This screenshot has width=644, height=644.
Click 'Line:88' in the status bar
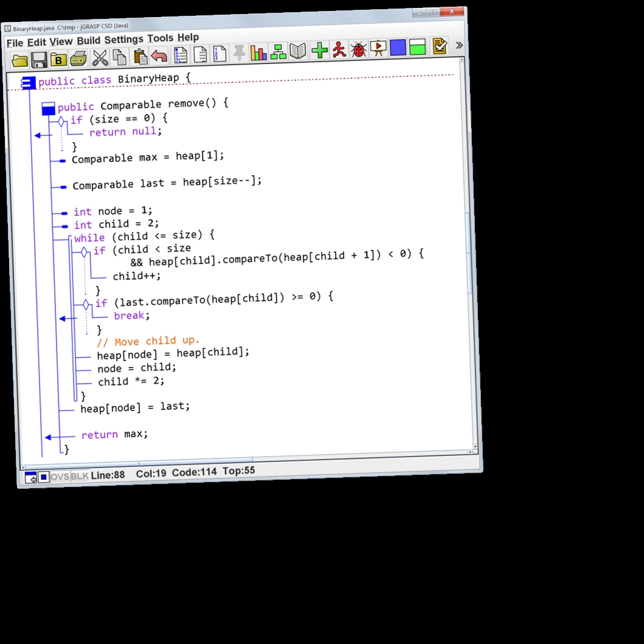pyautogui.click(x=108, y=475)
